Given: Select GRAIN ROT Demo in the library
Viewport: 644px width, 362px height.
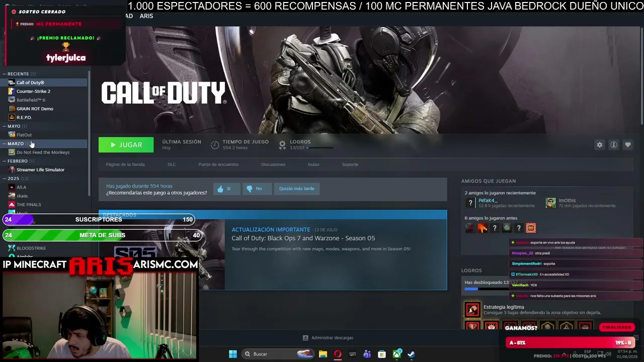Looking at the screenshot, I should 35,109.
